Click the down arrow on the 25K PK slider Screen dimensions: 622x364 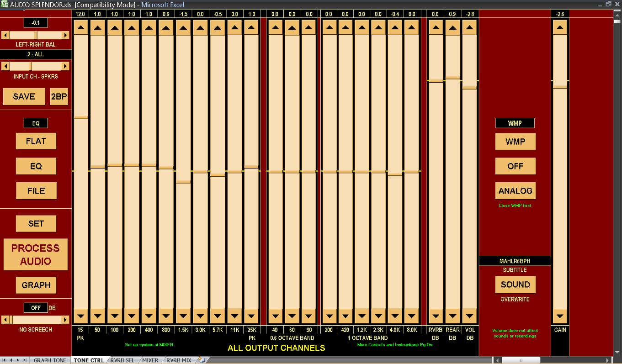point(251,316)
